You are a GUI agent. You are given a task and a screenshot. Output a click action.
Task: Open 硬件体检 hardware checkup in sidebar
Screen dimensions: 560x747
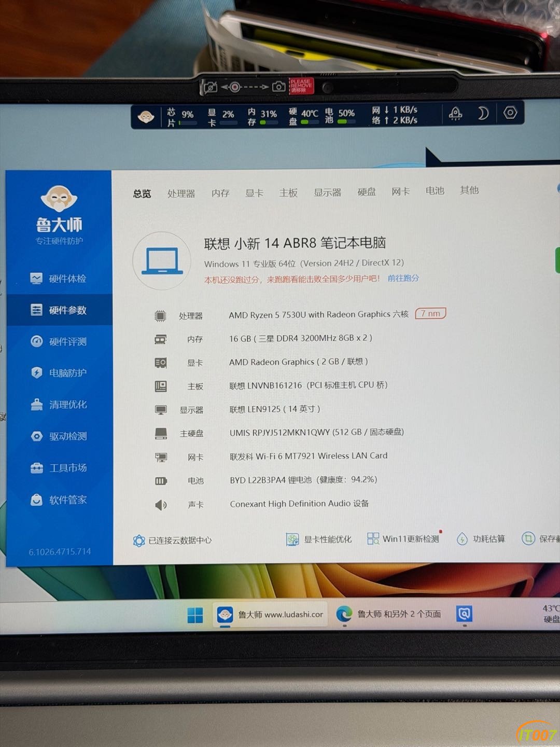tap(58, 279)
